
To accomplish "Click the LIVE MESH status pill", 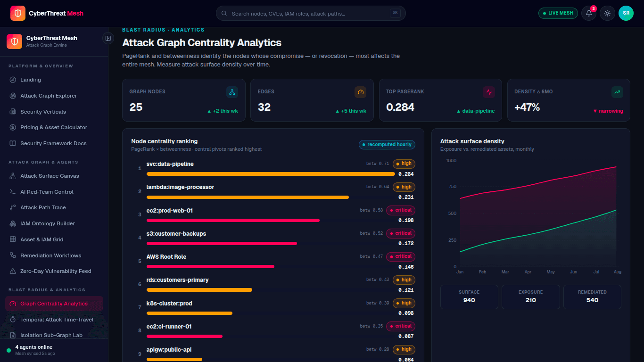I will (558, 13).
